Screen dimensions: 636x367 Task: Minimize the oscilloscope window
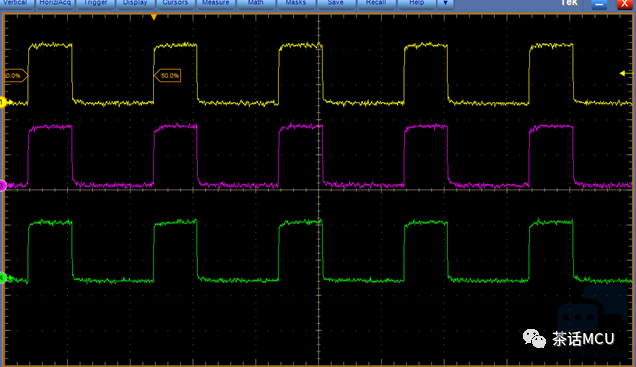click(599, 4)
